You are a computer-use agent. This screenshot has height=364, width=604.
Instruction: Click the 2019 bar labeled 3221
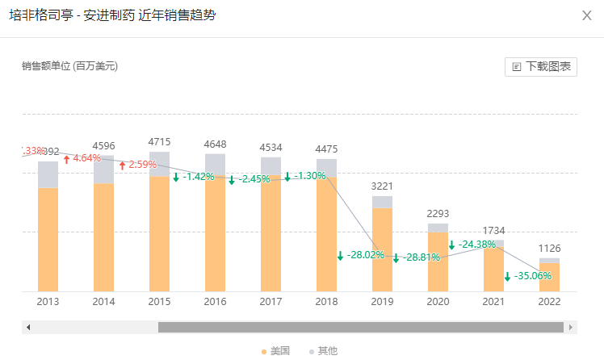click(382, 244)
